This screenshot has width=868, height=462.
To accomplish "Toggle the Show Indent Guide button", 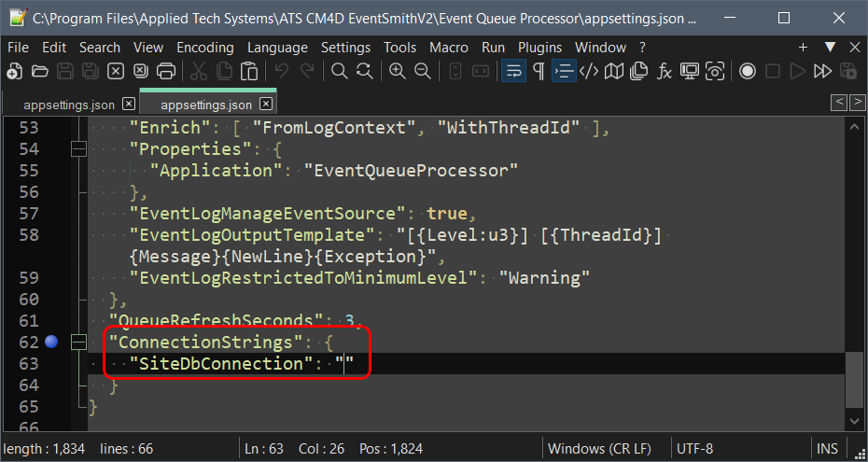I will coord(564,71).
